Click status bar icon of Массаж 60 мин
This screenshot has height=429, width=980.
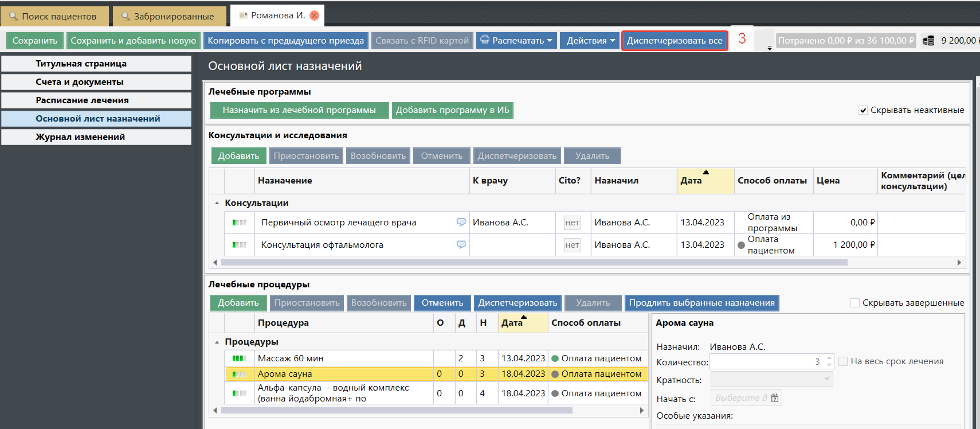pos(239,358)
